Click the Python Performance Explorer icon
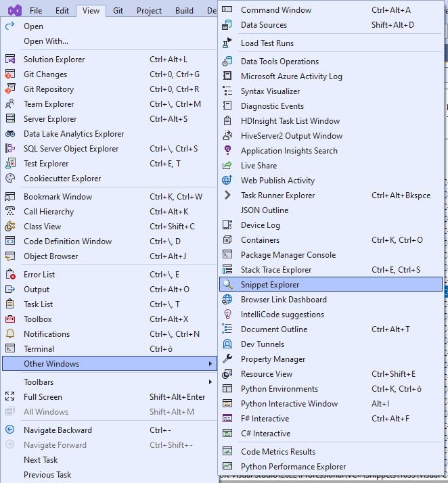Viewport: 448px width, 483px height. 227,466
